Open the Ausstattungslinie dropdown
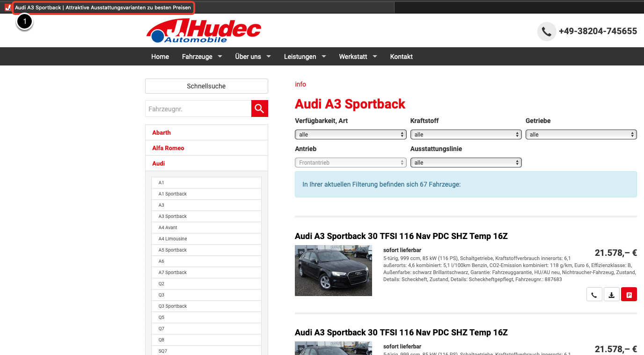This screenshot has height=355, width=644. [x=465, y=163]
